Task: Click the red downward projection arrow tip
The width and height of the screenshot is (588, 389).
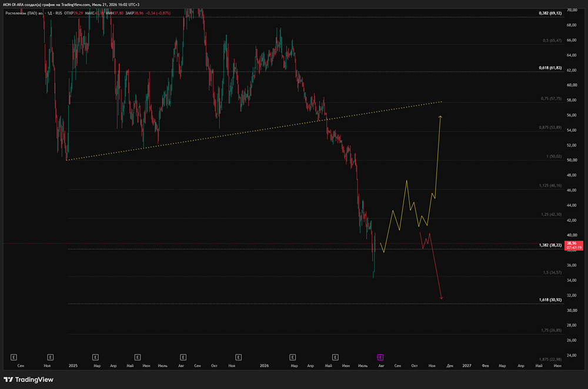Action: click(442, 298)
